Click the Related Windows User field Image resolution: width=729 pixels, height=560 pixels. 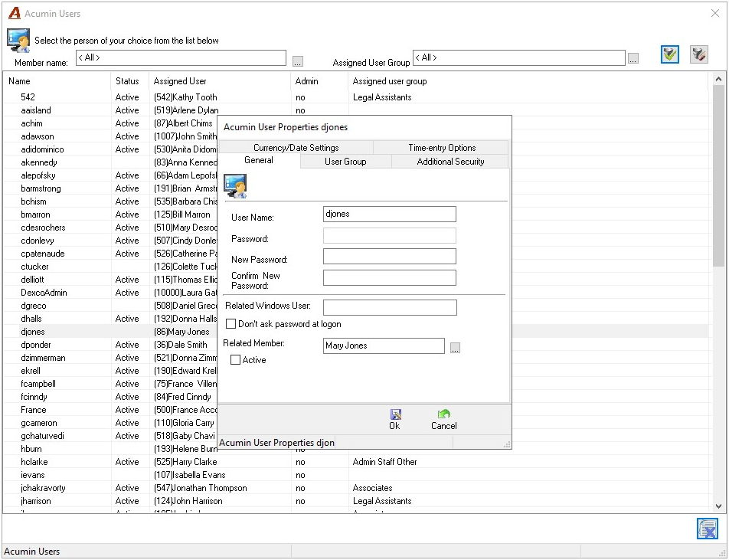[x=390, y=307]
